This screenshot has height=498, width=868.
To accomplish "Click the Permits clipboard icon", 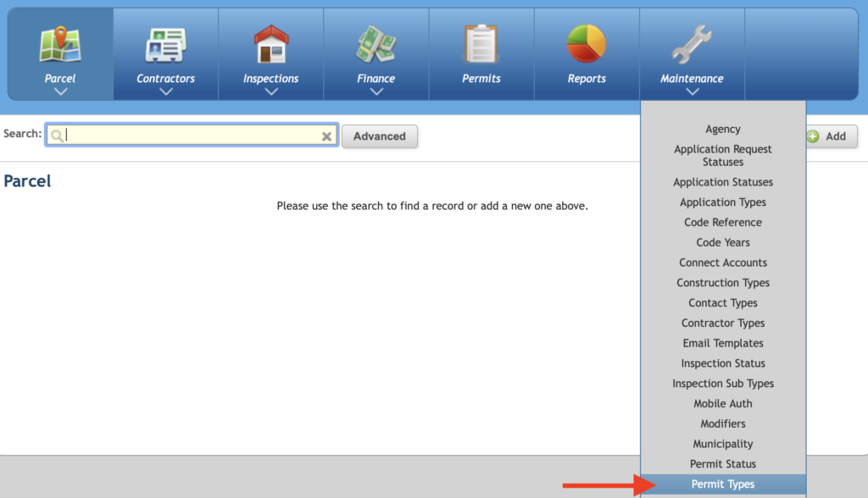I will 481,44.
